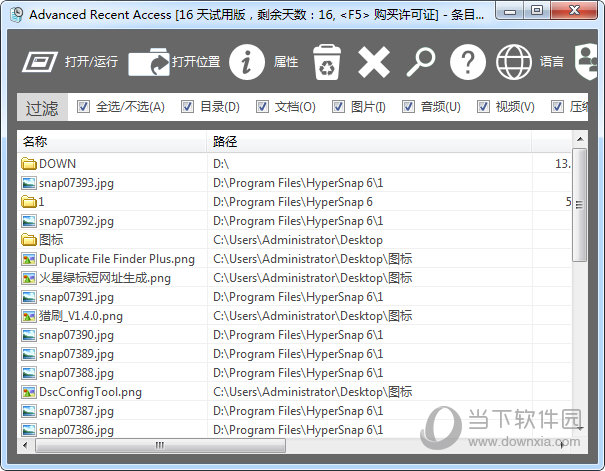Open help with the question mark icon
This screenshot has height=471, width=605.
[468, 62]
